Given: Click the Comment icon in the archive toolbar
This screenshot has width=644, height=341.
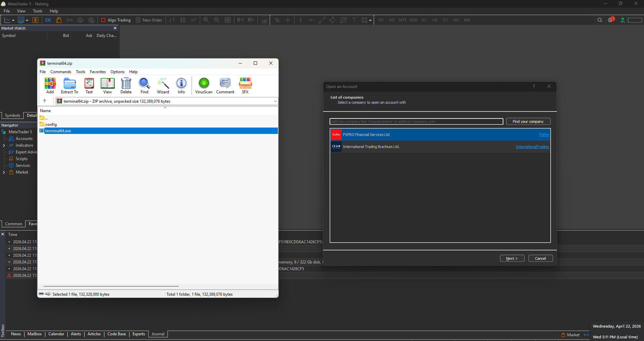Looking at the screenshot, I should click(225, 86).
